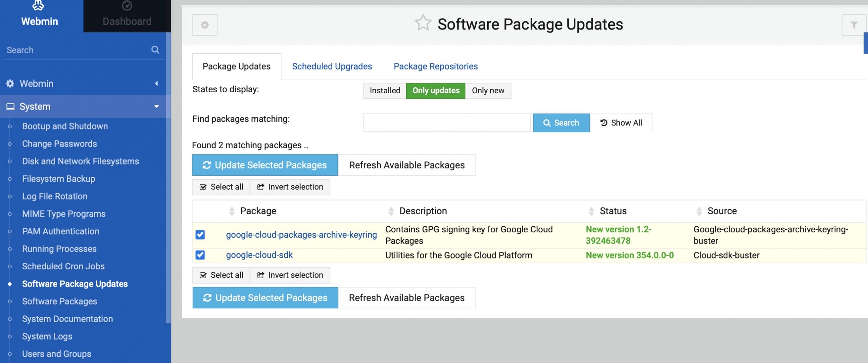The width and height of the screenshot is (868, 363).
Task: Click the magnifier icon in sidebar search
Action: coord(155,50)
